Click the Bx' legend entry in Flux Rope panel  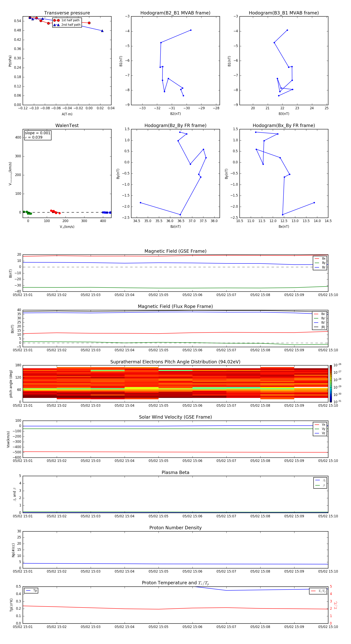[x=320, y=314]
